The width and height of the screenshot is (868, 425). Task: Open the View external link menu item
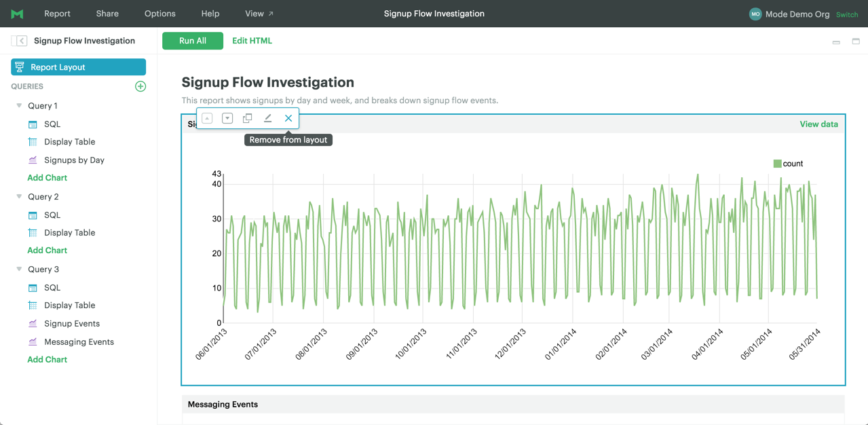point(259,14)
